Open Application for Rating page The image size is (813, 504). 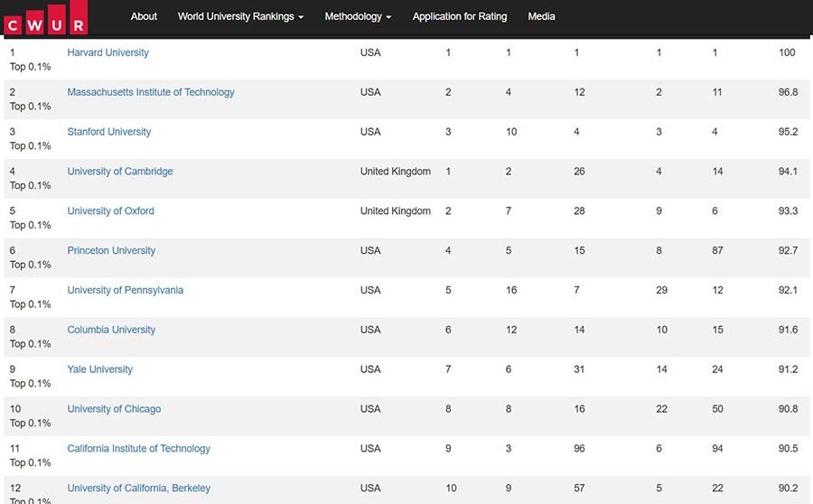pyautogui.click(x=460, y=16)
